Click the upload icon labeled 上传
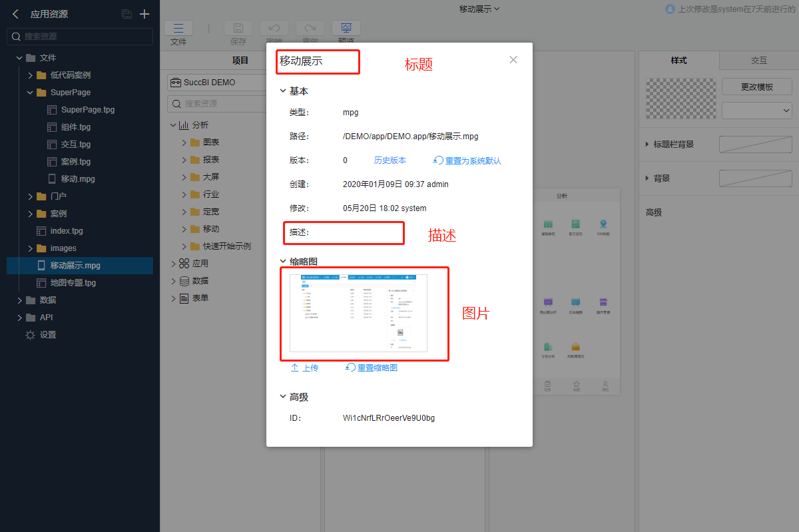 tap(295, 368)
